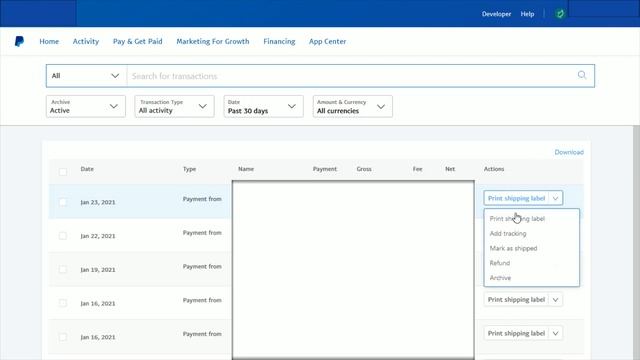Go to Home in navigation bar
The height and width of the screenshot is (360, 640).
pos(49,41)
